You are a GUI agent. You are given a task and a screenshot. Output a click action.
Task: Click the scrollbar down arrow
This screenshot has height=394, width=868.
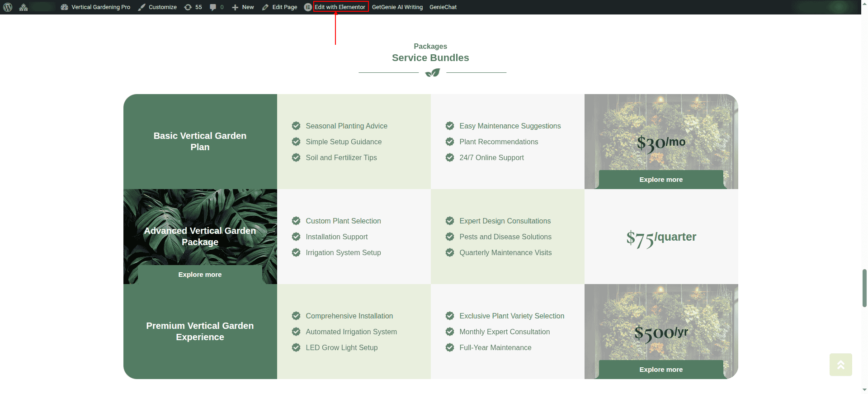click(864, 390)
